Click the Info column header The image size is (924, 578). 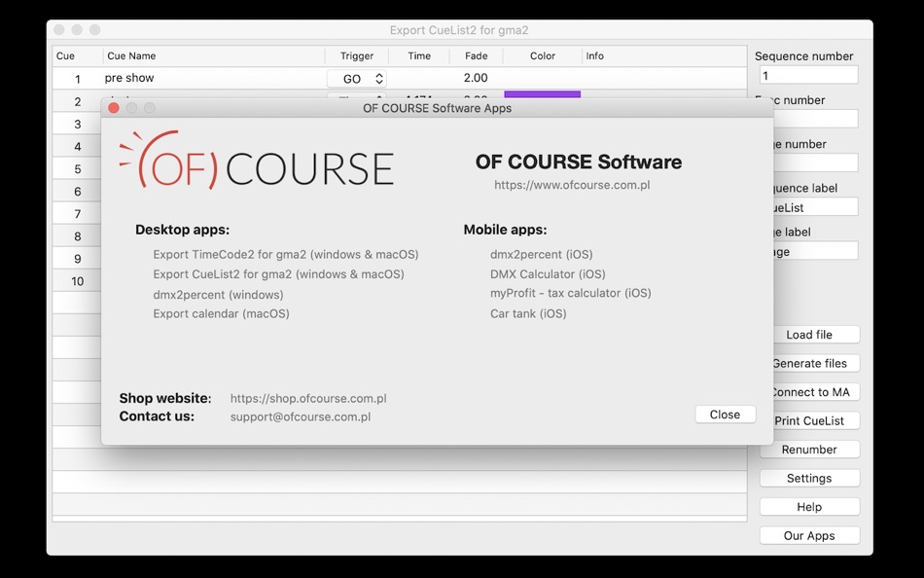[x=664, y=56]
